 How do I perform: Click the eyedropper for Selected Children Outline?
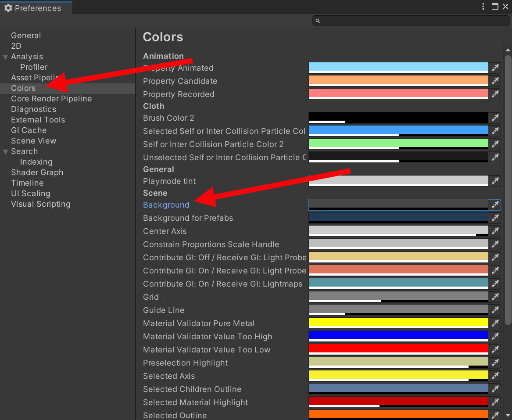(495, 389)
